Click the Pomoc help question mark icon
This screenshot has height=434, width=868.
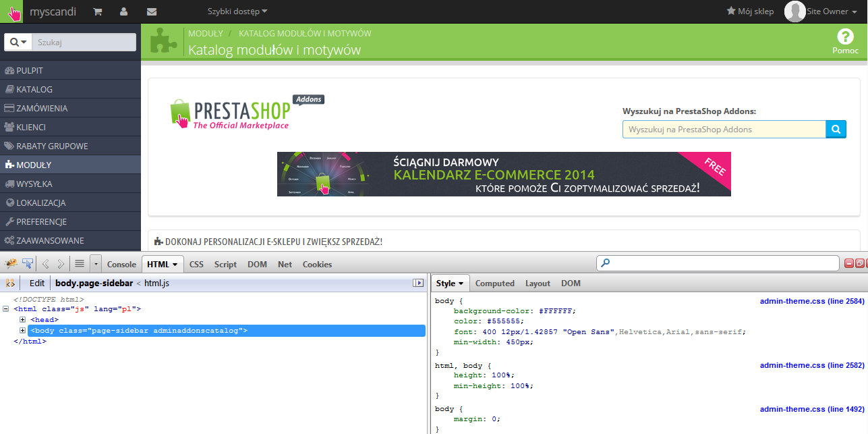(x=845, y=37)
